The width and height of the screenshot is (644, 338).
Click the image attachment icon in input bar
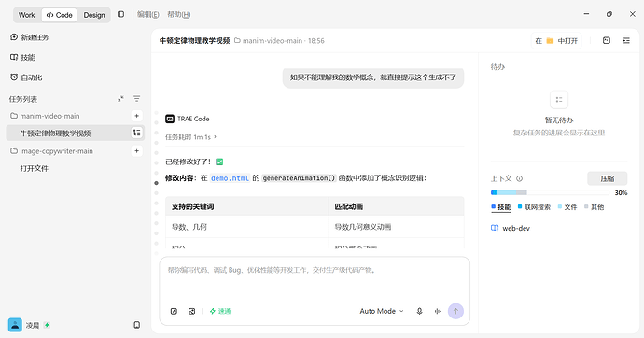192,311
